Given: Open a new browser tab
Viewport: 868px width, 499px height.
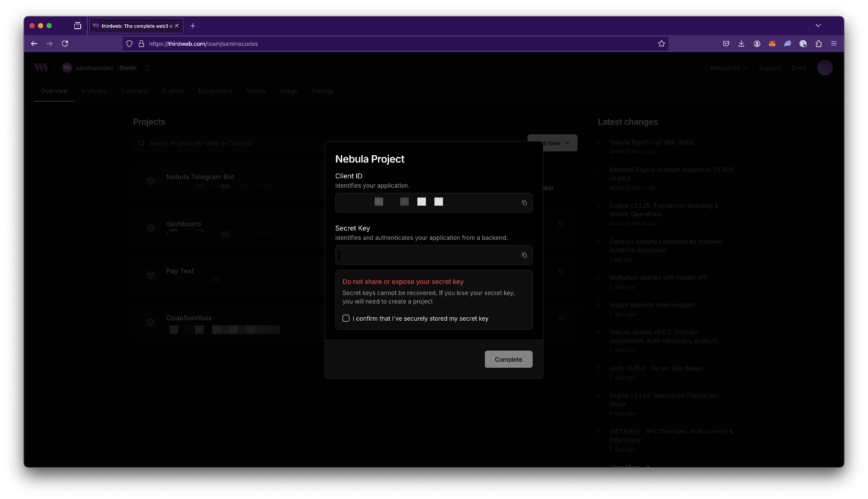Looking at the screenshot, I should [x=193, y=26].
